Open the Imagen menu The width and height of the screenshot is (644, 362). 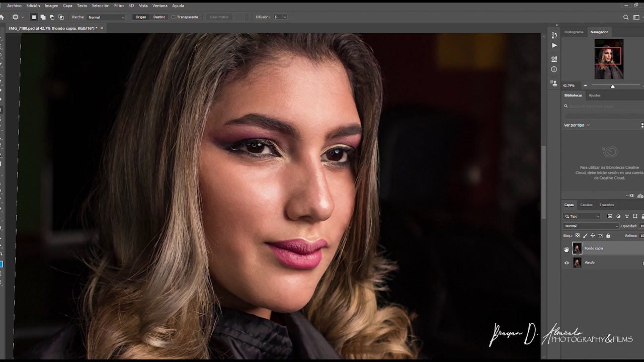coord(51,6)
